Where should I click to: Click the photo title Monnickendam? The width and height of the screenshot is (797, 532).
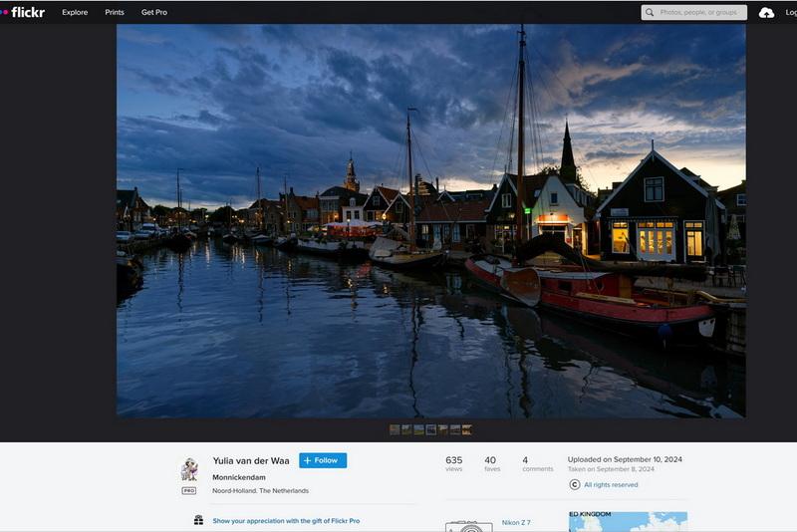(239, 477)
